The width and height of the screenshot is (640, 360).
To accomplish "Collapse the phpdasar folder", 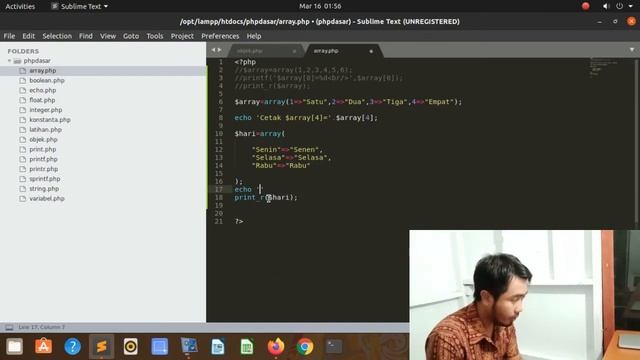I will 9,61.
